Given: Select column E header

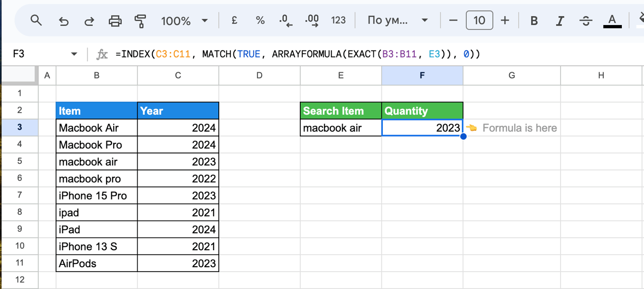Looking at the screenshot, I should tap(341, 76).
